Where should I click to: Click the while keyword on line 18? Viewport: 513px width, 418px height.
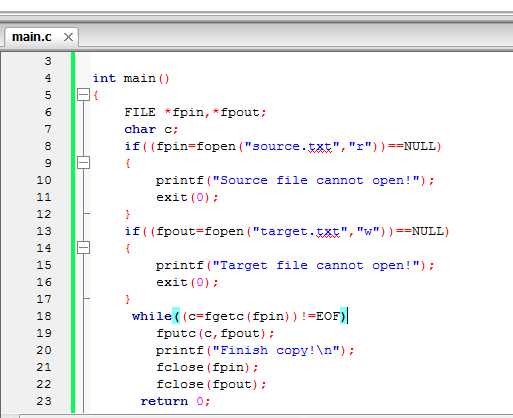(152, 316)
